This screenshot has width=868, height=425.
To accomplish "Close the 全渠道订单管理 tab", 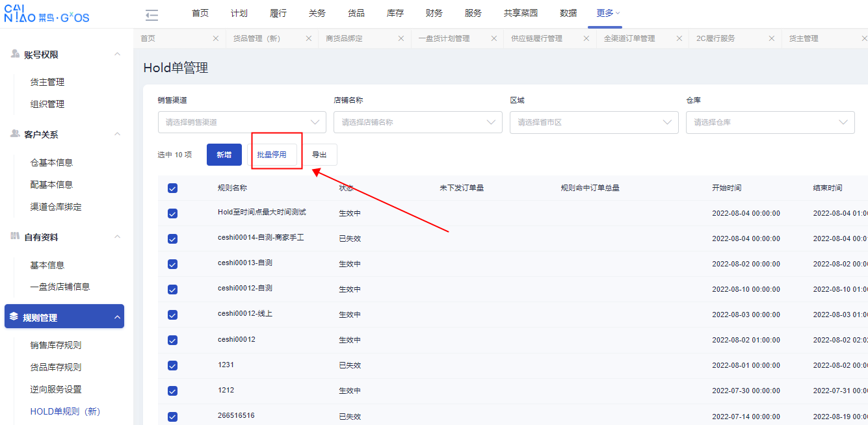I will coord(679,38).
